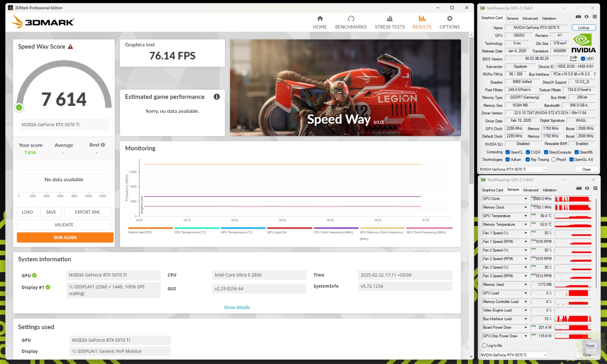Open the Memory Temperature sensor dropdown
This screenshot has height=364, width=607.
[526, 224]
